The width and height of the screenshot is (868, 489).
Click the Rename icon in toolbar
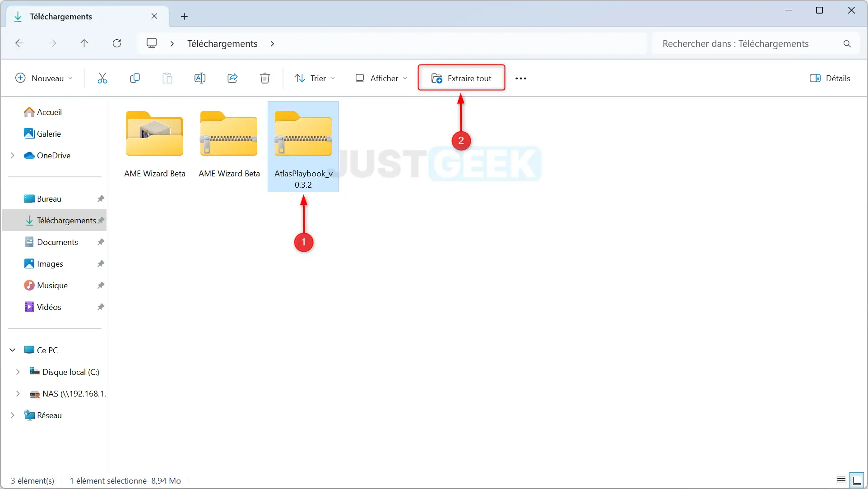click(200, 78)
